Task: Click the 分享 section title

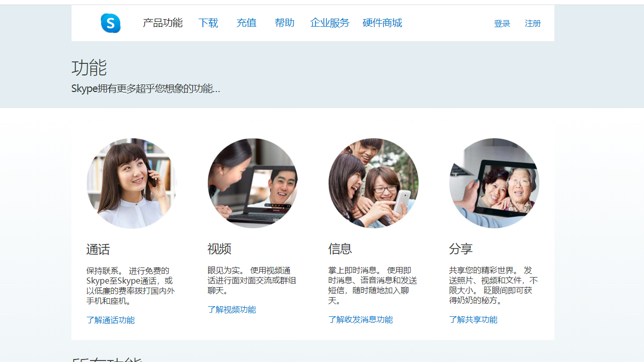Action: [x=461, y=248]
